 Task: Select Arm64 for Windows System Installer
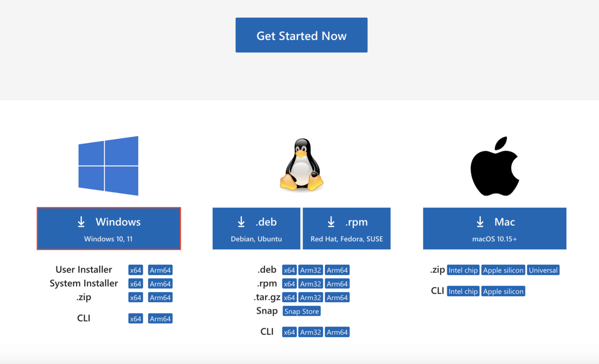pos(160,284)
